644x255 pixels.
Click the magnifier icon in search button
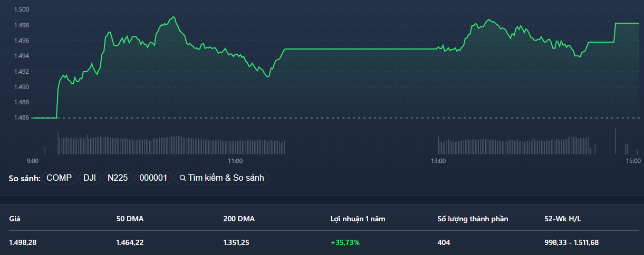point(182,178)
